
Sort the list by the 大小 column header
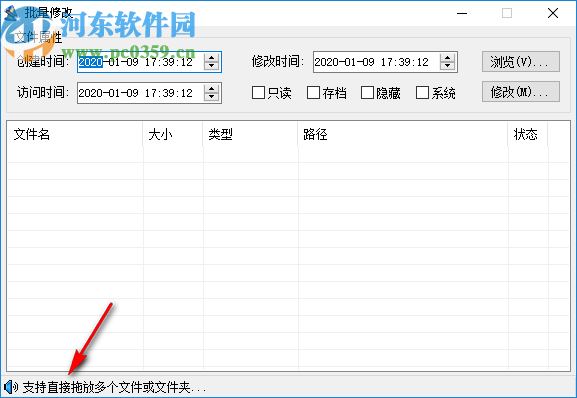pos(173,134)
